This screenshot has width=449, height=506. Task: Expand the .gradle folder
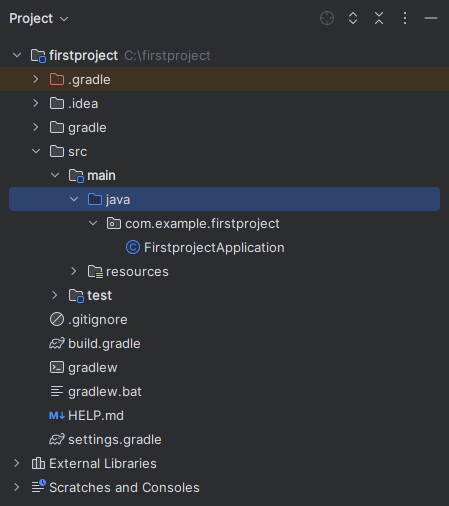point(36,79)
